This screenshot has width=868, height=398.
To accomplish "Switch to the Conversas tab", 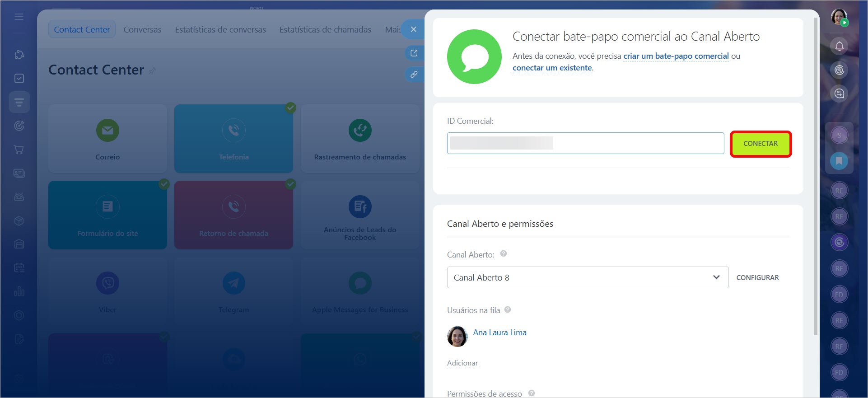I will click(142, 29).
